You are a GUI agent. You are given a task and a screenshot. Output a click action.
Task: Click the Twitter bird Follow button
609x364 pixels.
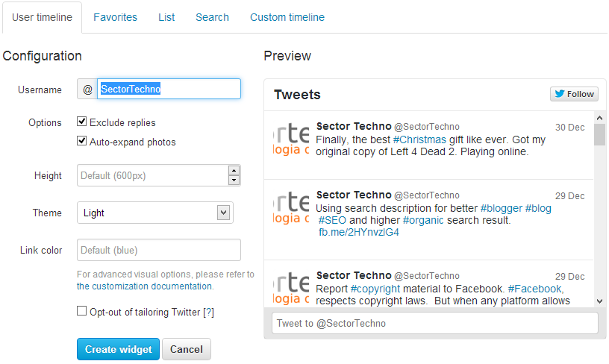574,94
